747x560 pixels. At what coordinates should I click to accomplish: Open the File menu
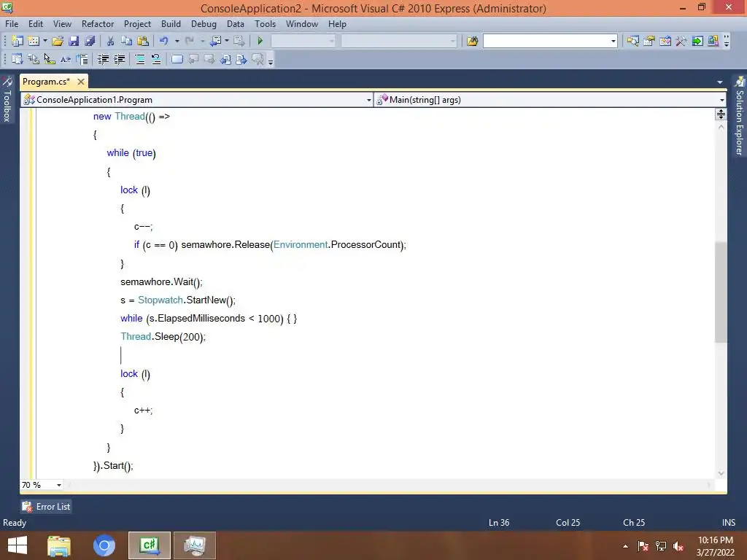pos(12,24)
